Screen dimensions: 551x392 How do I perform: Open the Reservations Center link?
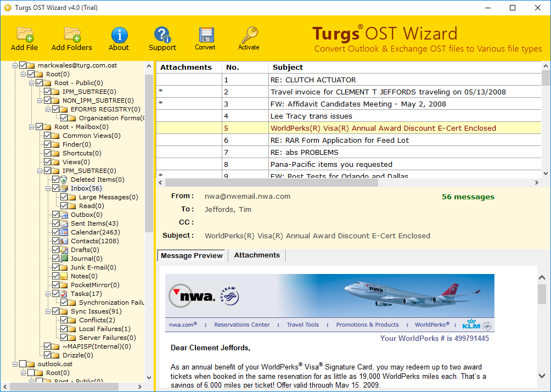242,325
